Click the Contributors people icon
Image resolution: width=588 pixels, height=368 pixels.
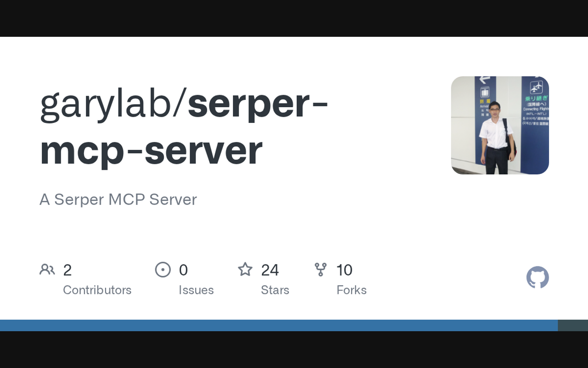pyautogui.click(x=47, y=270)
